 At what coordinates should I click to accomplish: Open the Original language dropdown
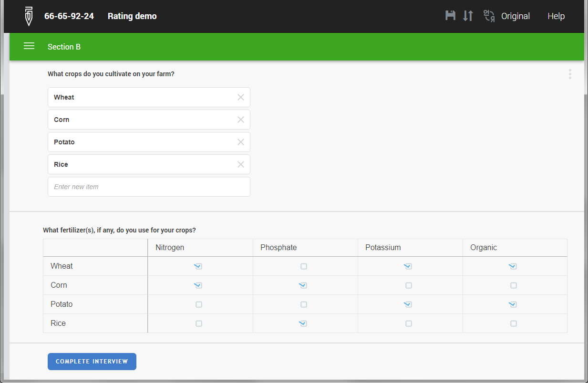pyautogui.click(x=516, y=16)
